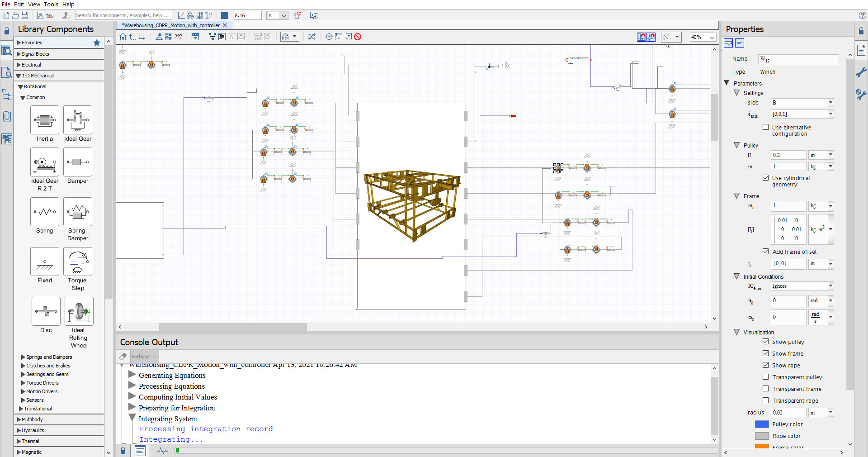Select the Warehousing_CDPR_Motion_with_controller tab

pos(171,25)
